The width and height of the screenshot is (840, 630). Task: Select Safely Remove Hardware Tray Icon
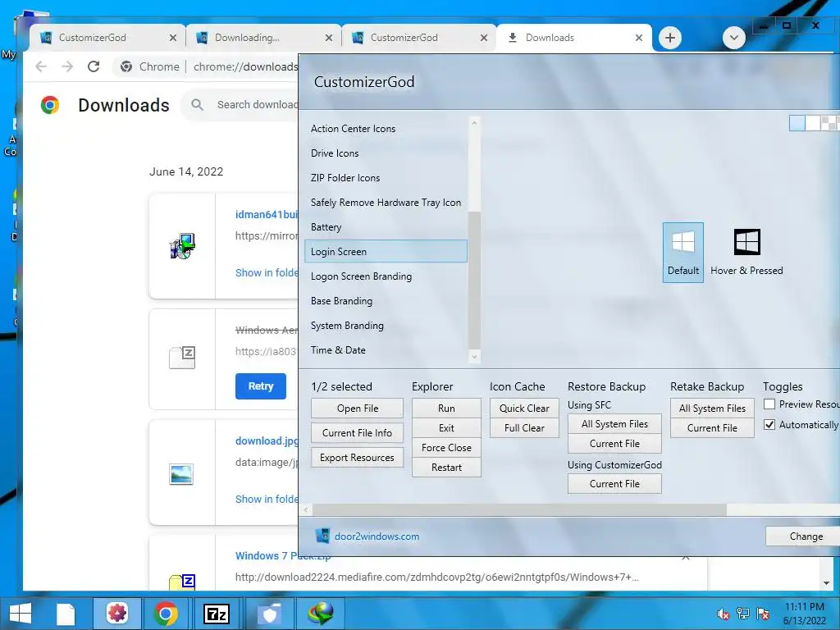tap(386, 203)
